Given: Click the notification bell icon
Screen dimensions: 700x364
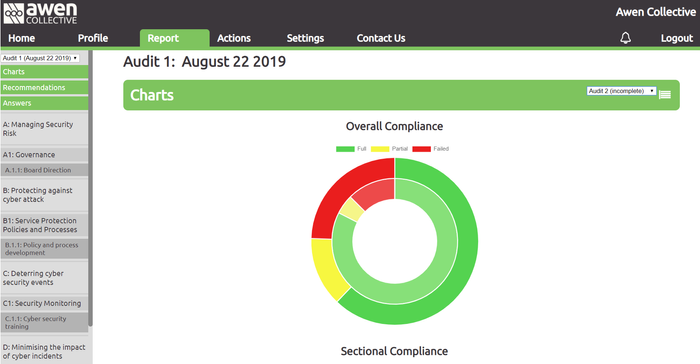Looking at the screenshot, I should [625, 38].
